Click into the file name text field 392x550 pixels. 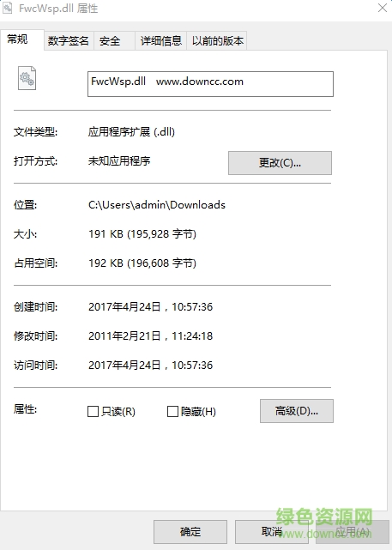pos(210,84)
